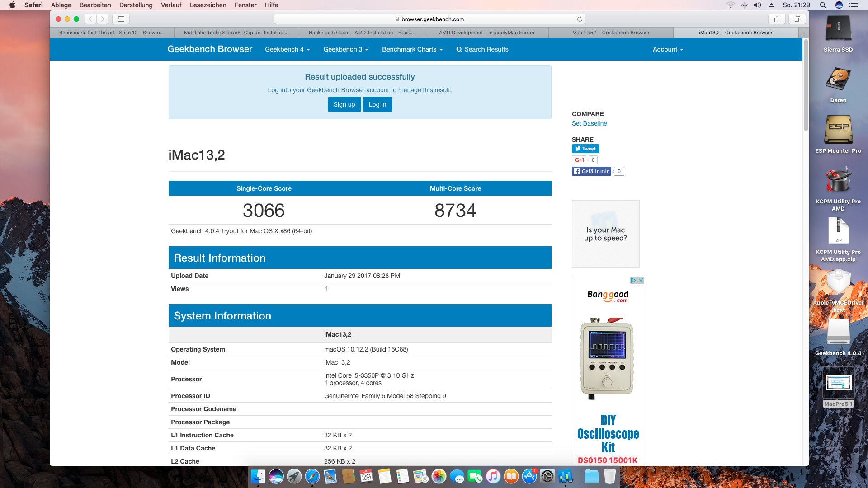Open the Account dropdown menu
The image size is (868, 488).
coord(668,49)
